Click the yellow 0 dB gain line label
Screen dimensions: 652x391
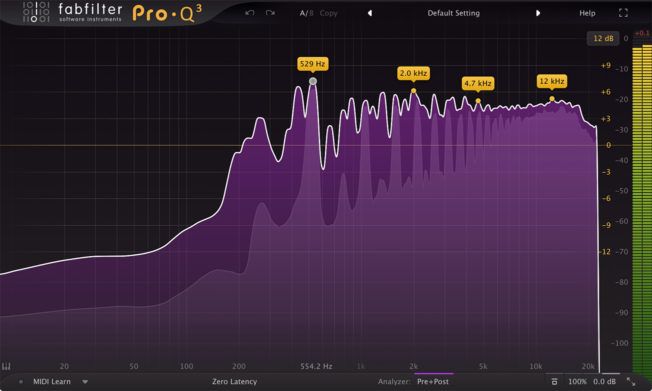[x=609, y=145]
